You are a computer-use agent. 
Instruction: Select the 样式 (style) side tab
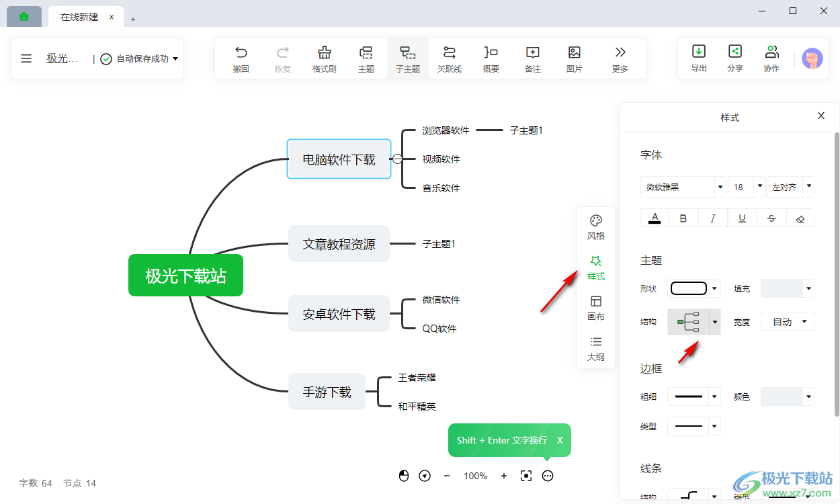(596, 267)
